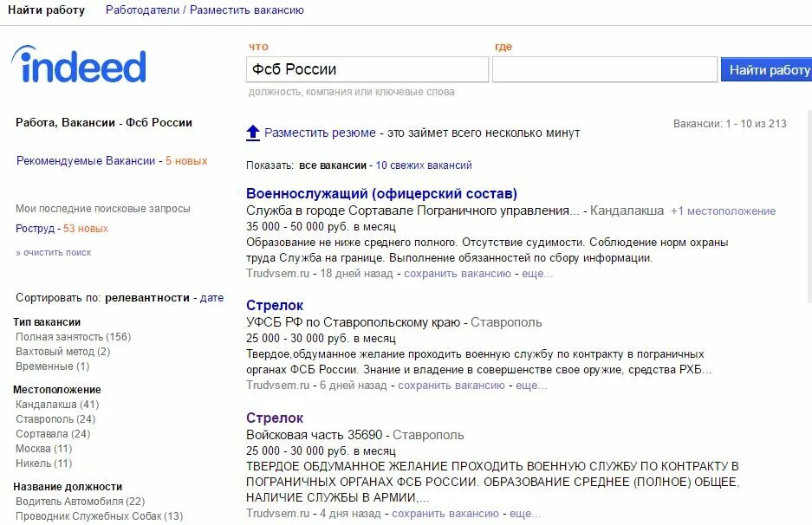The image size is (812, 525).
Task: Click company text 'УФСБ РФ по Ставропольскому краю'
Action: click(354, 322)
